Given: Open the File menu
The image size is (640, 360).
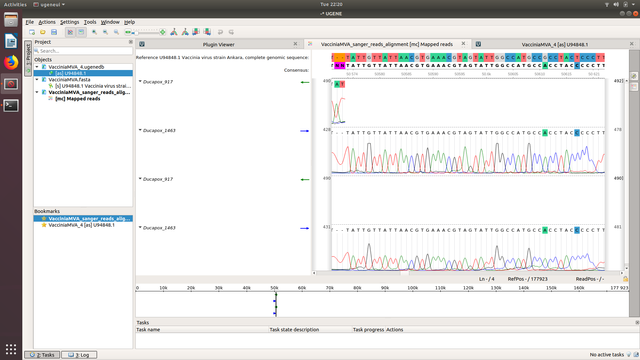Looking at the screenshot, I should (30, 22).
